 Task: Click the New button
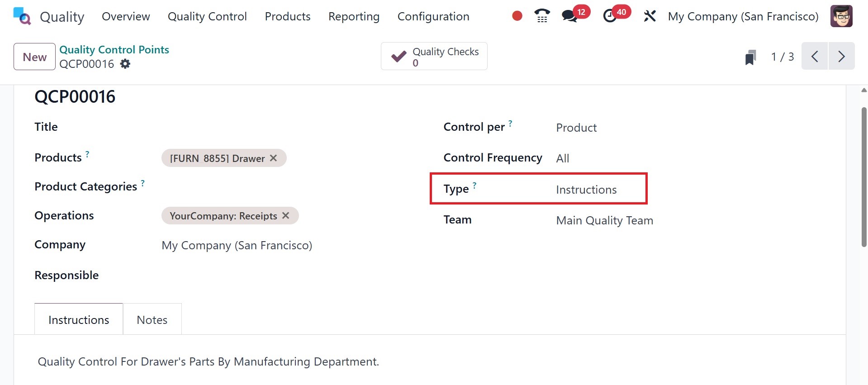tap(34, 57)
